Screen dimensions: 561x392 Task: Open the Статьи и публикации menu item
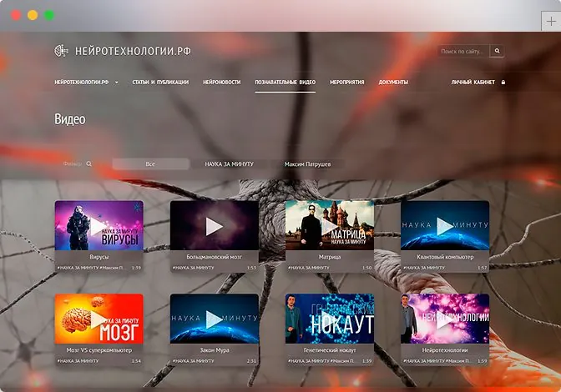(x=160, y=83)
